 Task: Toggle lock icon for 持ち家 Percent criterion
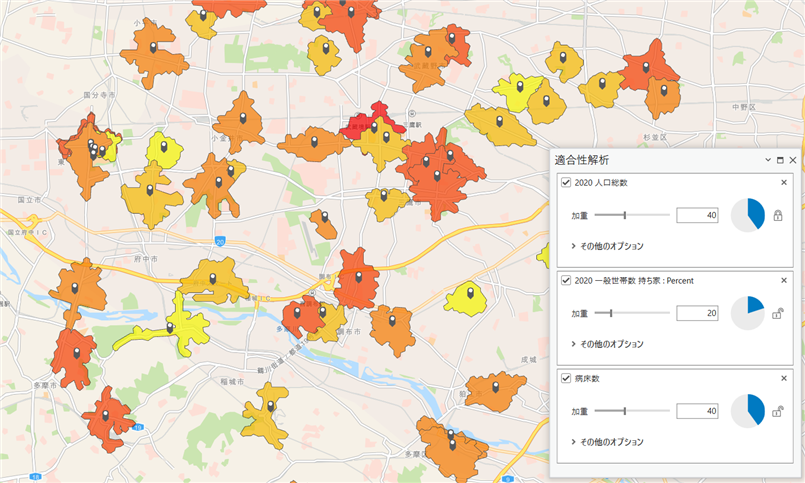[x=777, y=313]
